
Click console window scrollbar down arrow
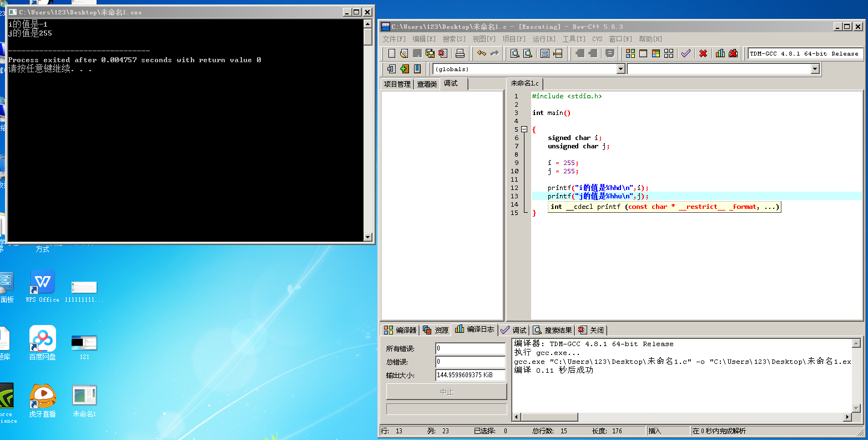368,237
